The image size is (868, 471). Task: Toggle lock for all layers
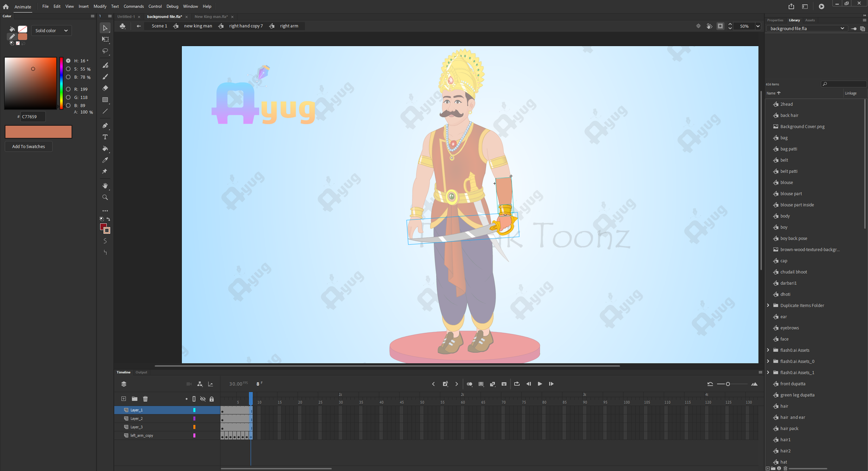(x=212, y=399)
